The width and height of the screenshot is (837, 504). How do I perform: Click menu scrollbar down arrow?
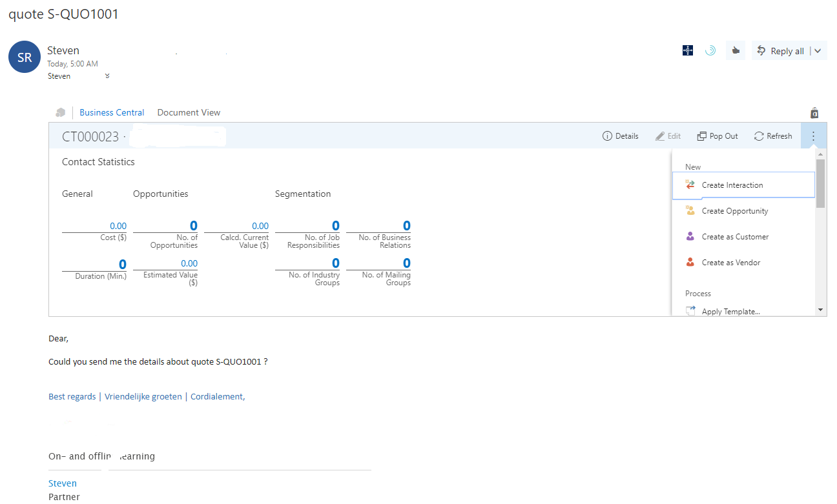click(x=821, y=310)
